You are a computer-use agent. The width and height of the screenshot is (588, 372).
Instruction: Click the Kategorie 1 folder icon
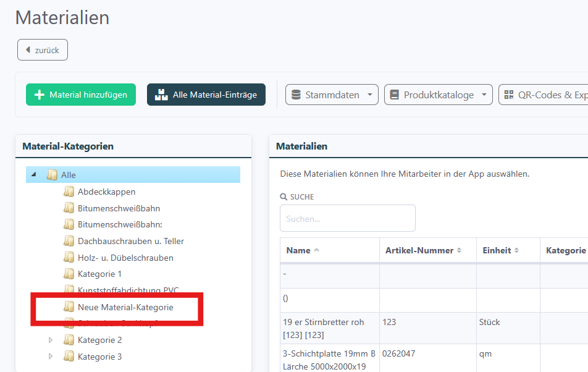click(69, 274)
